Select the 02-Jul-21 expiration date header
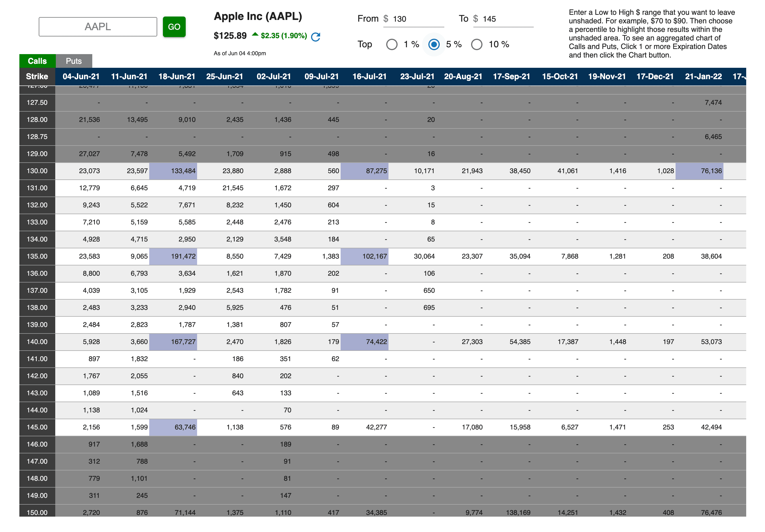Viewport: 765px width, 532px height. 273,76
